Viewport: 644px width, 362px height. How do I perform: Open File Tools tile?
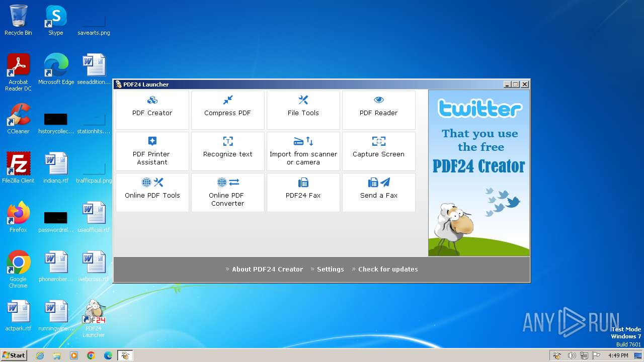[x=303, y=110]
